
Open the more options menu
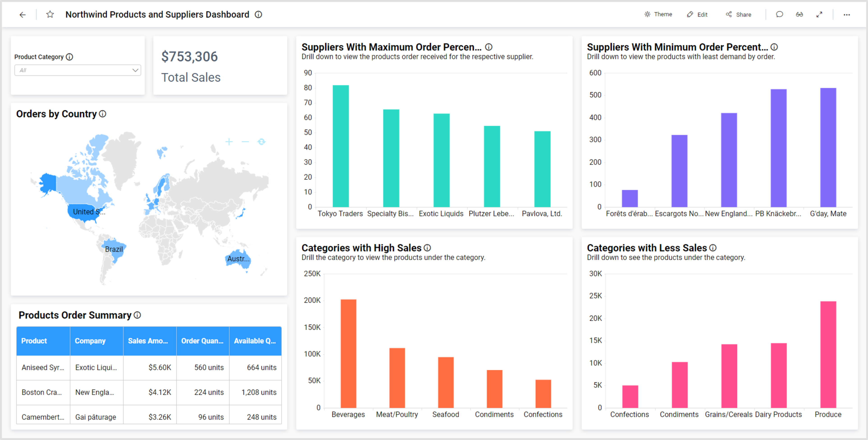click(847, 14)
